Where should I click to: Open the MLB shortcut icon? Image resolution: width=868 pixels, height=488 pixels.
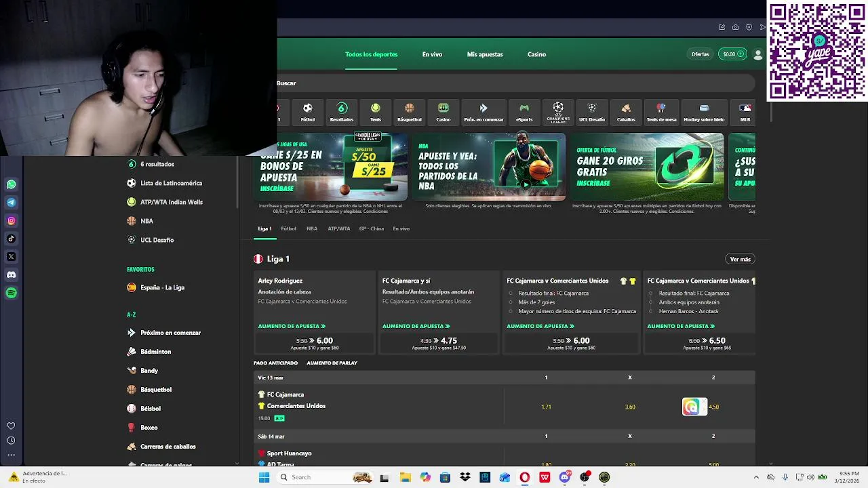745,112
